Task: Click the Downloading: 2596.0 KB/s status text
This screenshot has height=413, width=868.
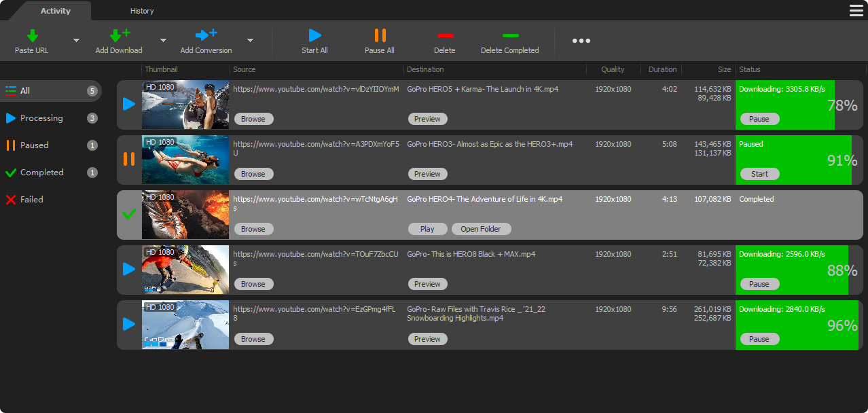Action: pyautogui.click(x=782, y=254)
